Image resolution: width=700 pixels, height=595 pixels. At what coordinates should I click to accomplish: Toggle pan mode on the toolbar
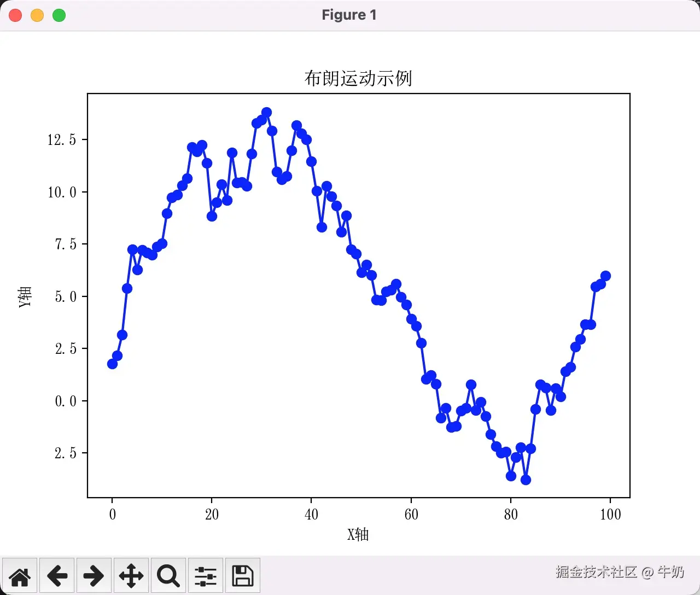131,575
